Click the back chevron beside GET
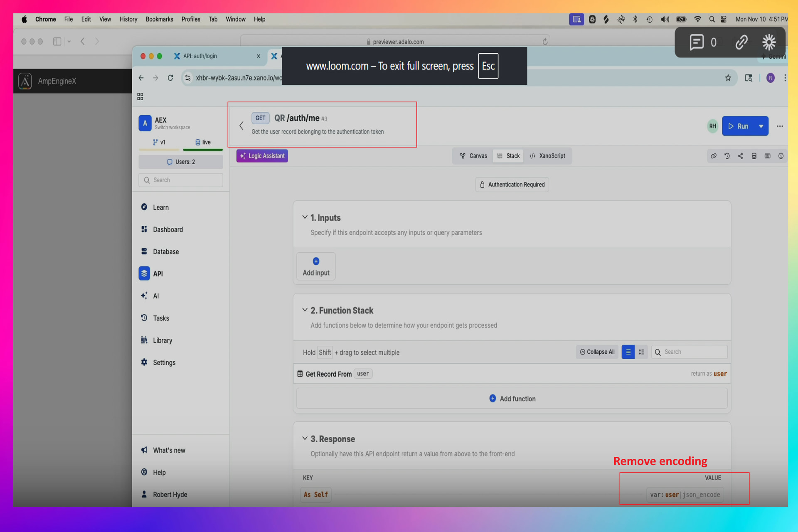Screen dimensions: 798x532 click(241, 126)
